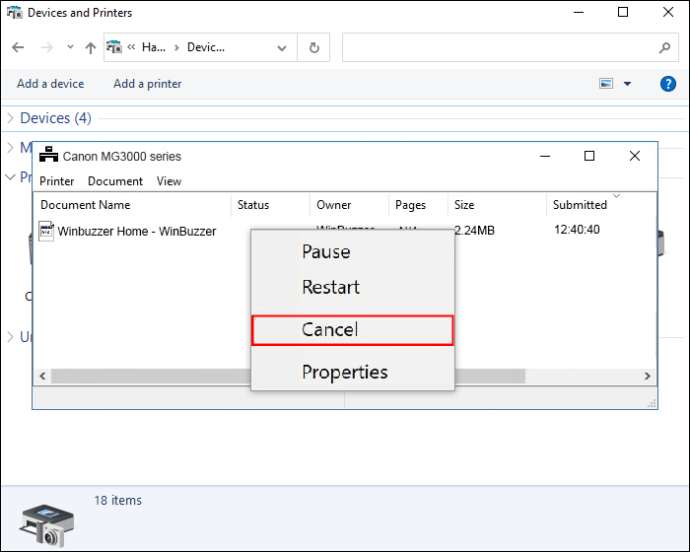Select Cancel in the context menu
This screenshot has height=552, width=690.
point(352,330)
